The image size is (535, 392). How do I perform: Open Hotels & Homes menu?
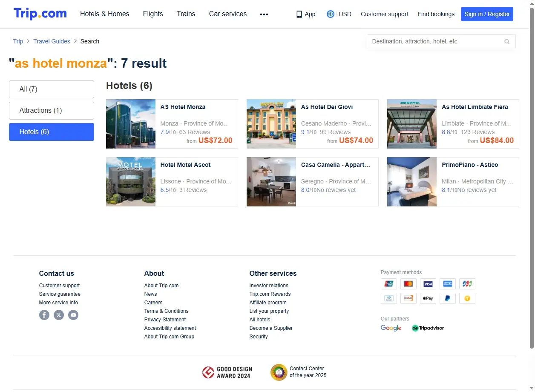click(x=105, y=14)
